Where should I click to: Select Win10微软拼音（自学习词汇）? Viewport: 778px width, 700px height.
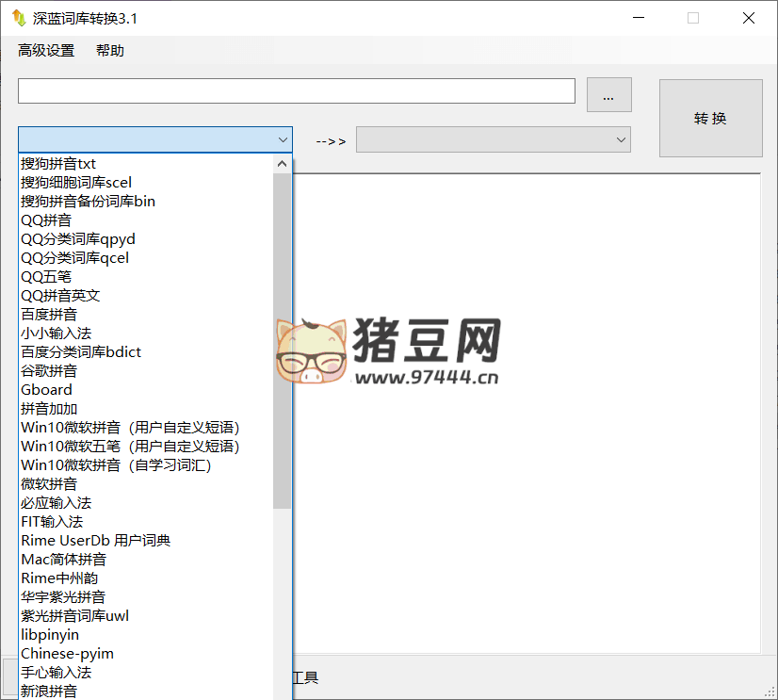146,465
